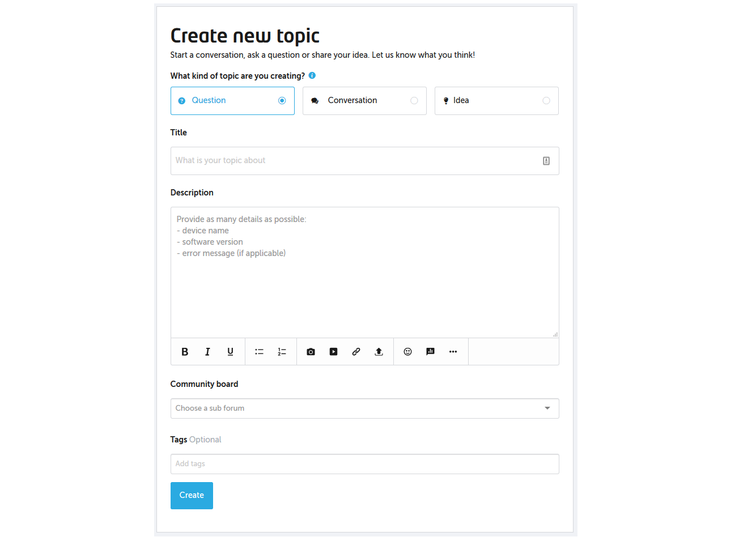
Task: Pick the Idea topic type
Action: [496, 101]
